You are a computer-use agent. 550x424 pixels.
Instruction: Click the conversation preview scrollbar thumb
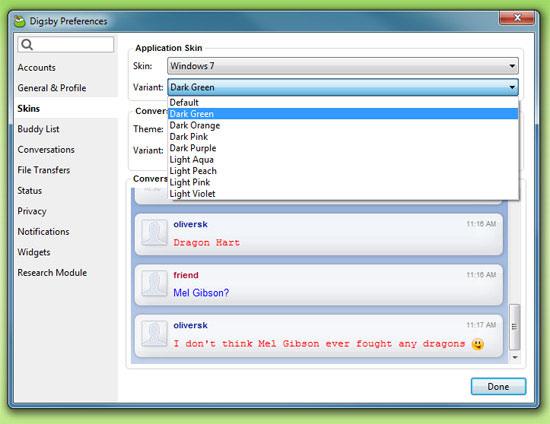[x=514, y=327]
